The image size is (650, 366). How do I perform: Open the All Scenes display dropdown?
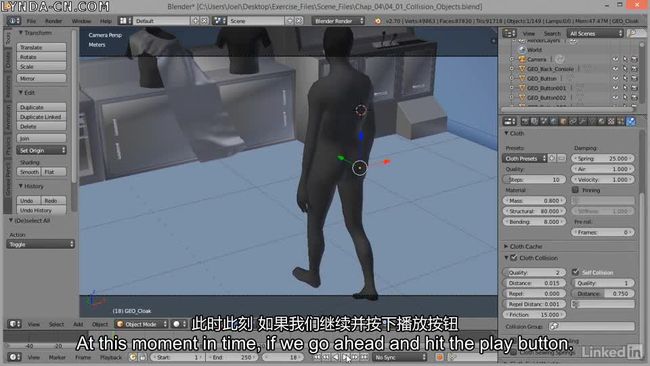click(x=596, y=33)
